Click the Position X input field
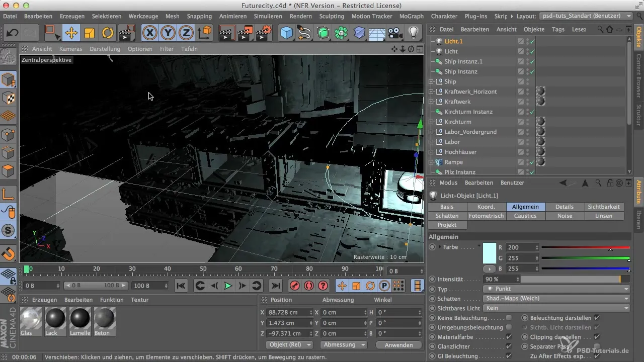This screenshot has height=362, width=644. click(x=289, y=312)
